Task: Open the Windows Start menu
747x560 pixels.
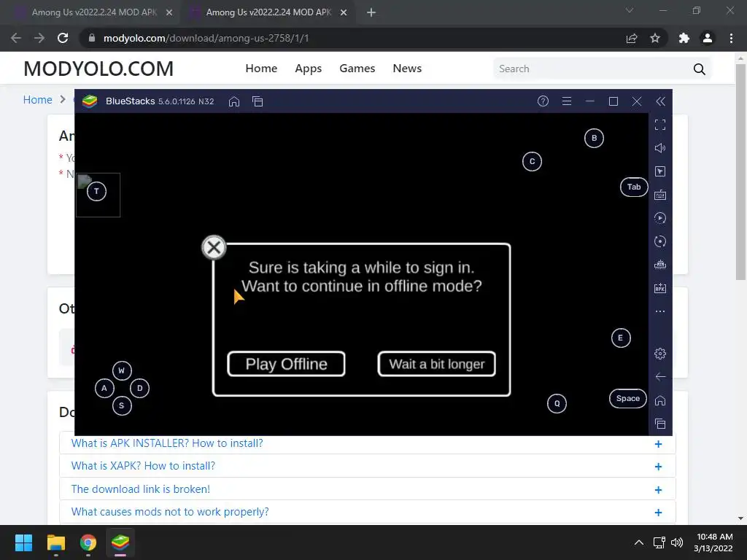Action: pos(23,542)
